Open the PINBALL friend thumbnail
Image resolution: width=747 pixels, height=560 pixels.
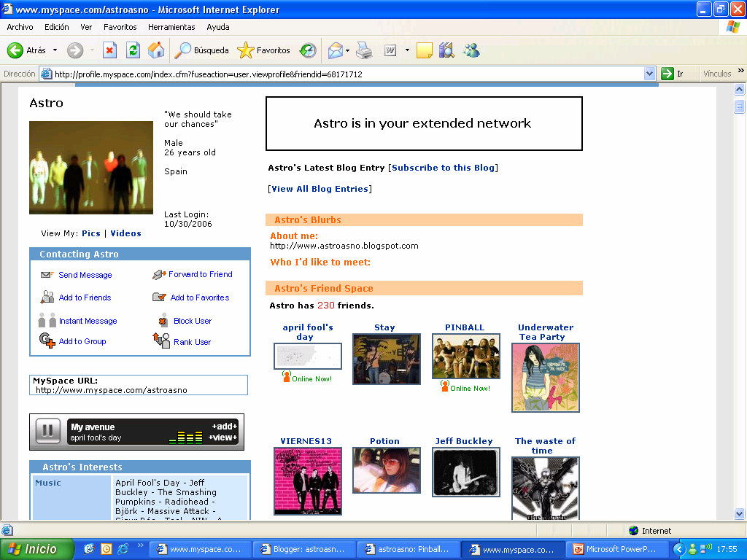coord(466,356)
